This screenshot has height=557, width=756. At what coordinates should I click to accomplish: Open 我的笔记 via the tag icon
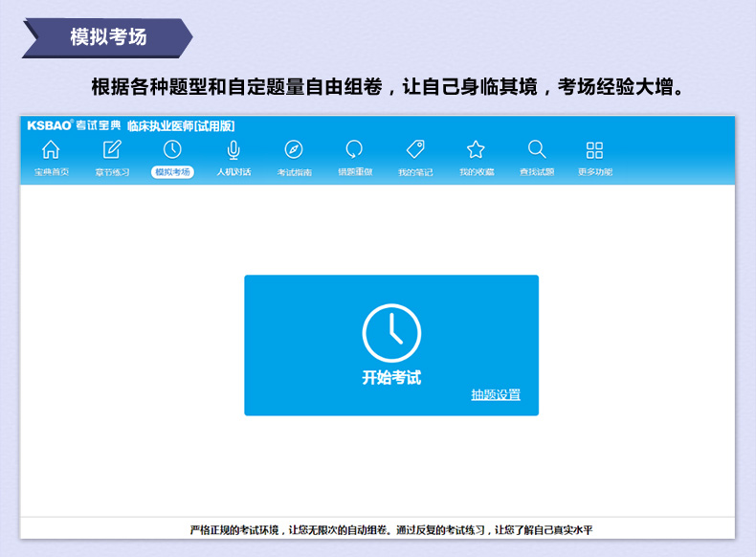[415, 149]
